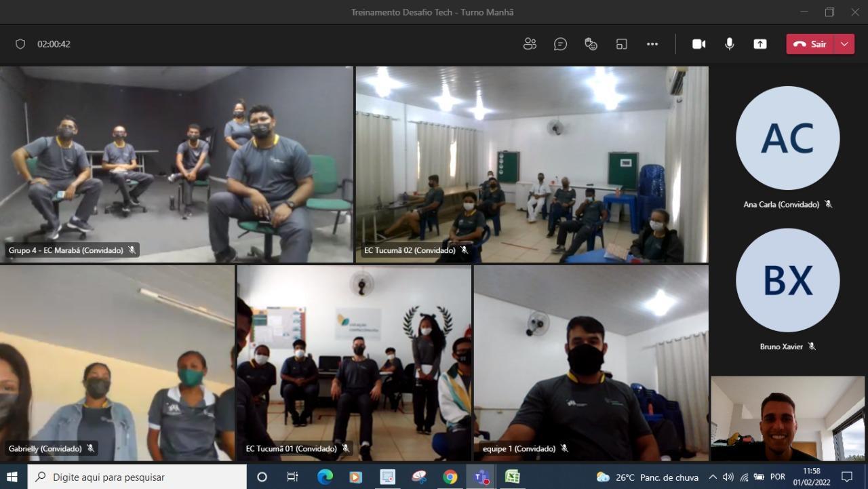868x489 pixels.
Task: Click the battery status tray icon
Action: [x=759, y=477]
